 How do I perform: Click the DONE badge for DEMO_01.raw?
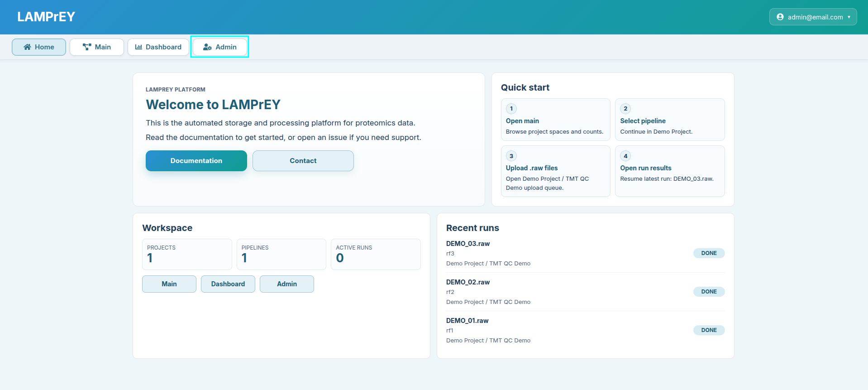(x=708, y=330)
